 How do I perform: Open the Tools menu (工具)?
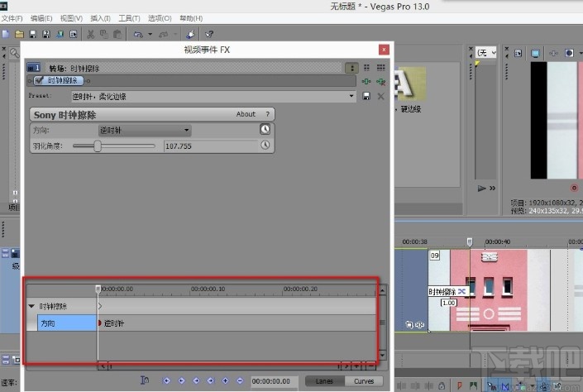129,18
